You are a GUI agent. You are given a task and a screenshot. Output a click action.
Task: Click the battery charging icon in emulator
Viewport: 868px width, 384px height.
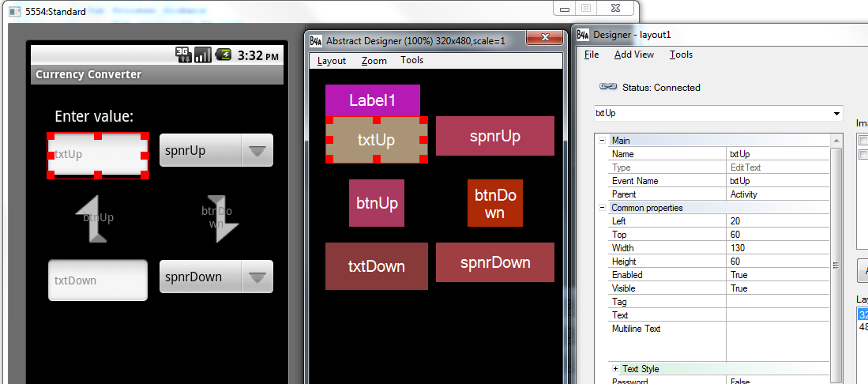(x=223, y=55)
